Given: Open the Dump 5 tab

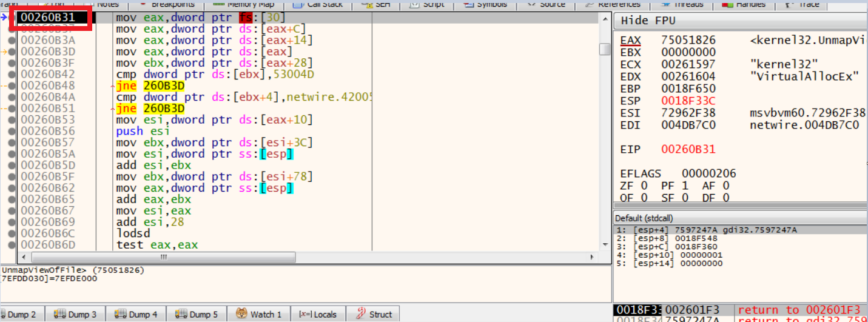Looking at the screenshot, I should (x=197, y=314).
